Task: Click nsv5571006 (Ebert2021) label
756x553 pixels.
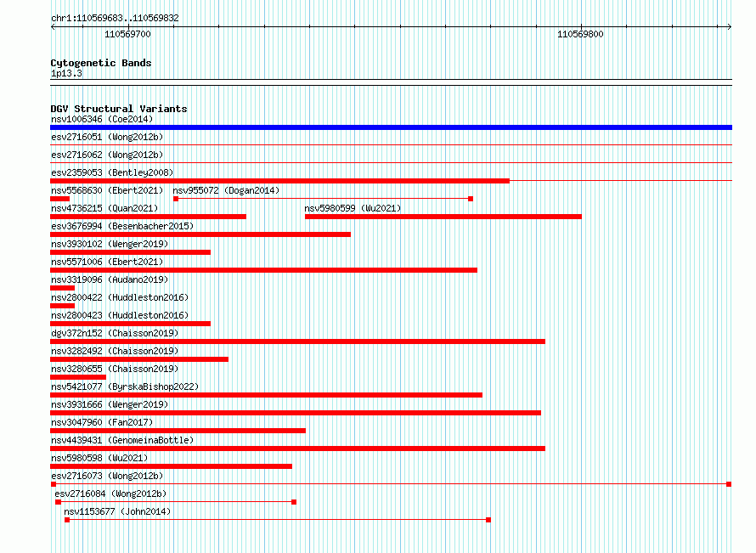Action: 107,262
